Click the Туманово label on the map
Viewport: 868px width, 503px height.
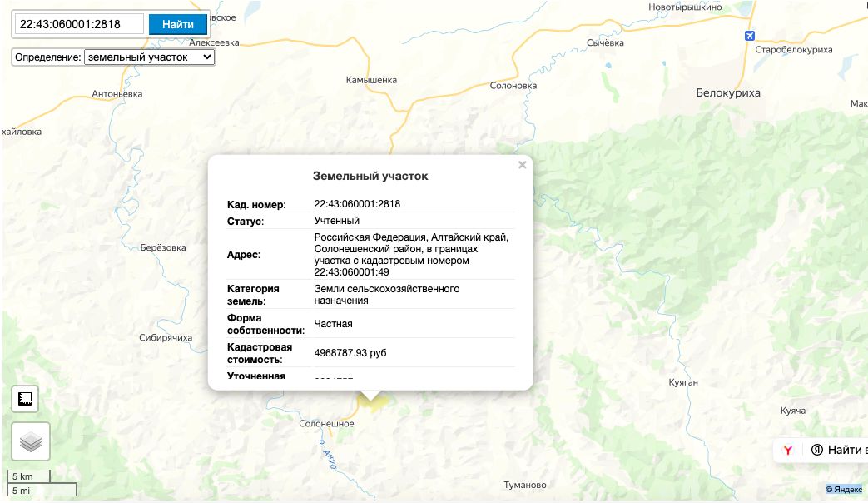525,485
